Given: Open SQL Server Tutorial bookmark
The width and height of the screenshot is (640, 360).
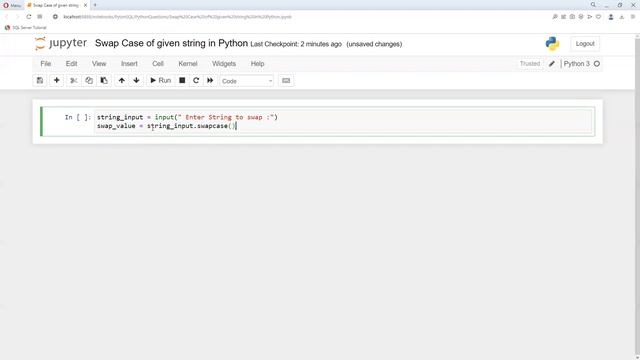Looking at the screenshot, I should pos(25,27).
